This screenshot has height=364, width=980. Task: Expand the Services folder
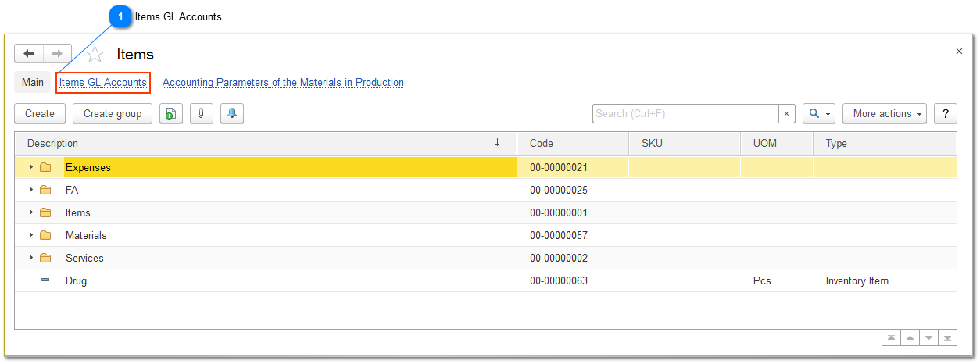[32, 258]
